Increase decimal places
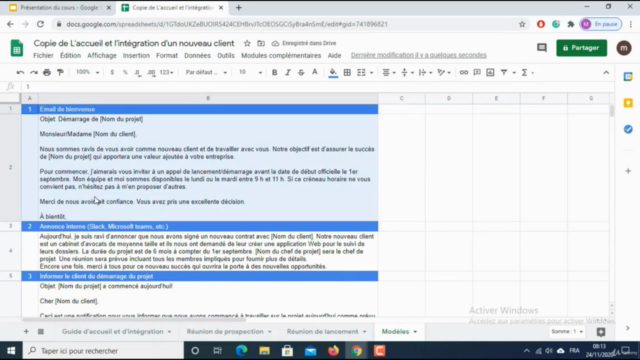Screen dimensions: 640x360 [x=151, y=73]
